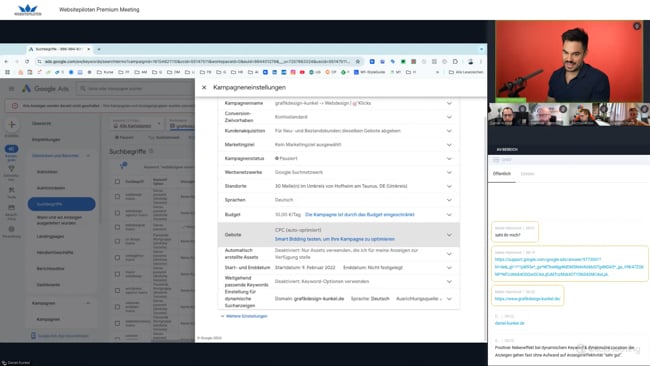Open the Google Ads hamburger menu
Screen dimensions: 650x366
(11, 89)
